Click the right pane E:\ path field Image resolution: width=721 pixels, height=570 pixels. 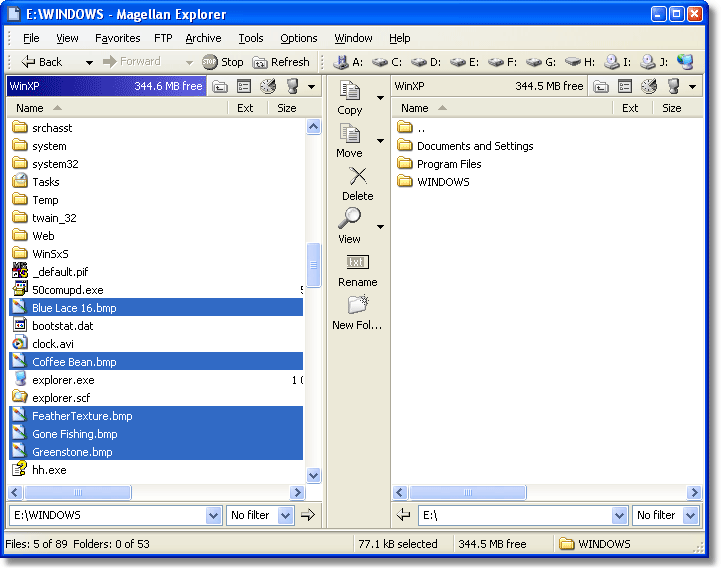(510, 515)
